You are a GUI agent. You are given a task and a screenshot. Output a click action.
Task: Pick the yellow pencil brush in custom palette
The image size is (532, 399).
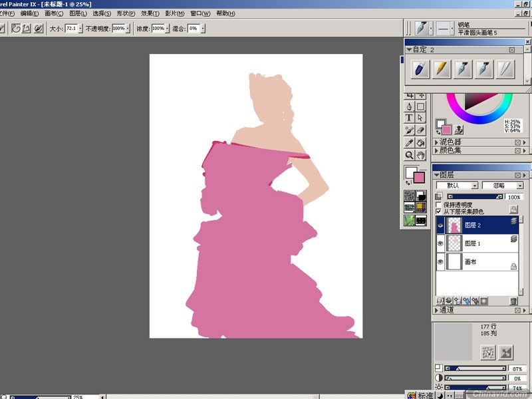point(442,68)
